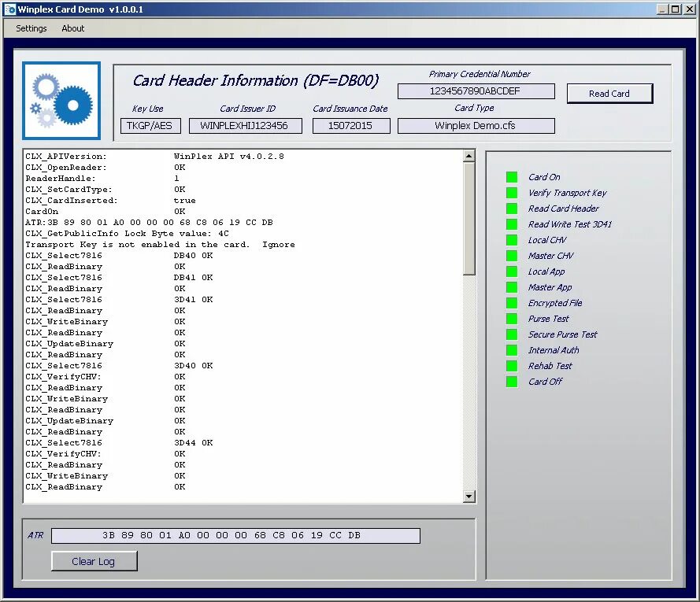Viewport: 700px width, 602px height.
Task: Click the Primary Credential Number field
Action: click(476, 91)
